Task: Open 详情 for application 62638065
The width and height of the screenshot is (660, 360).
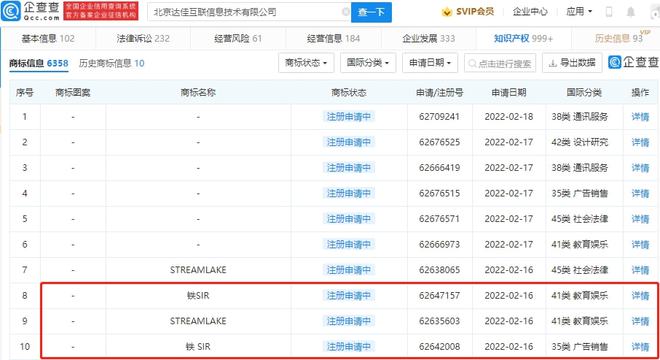Action: coord(640,270)
